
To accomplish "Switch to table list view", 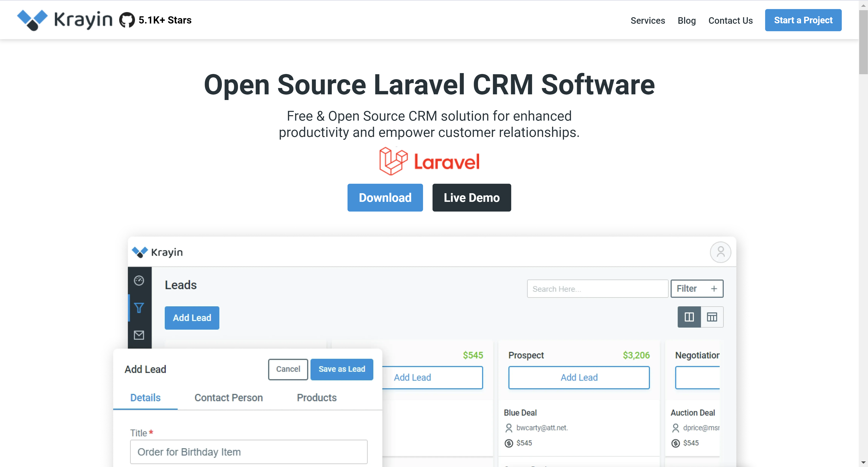I will 712,317.
